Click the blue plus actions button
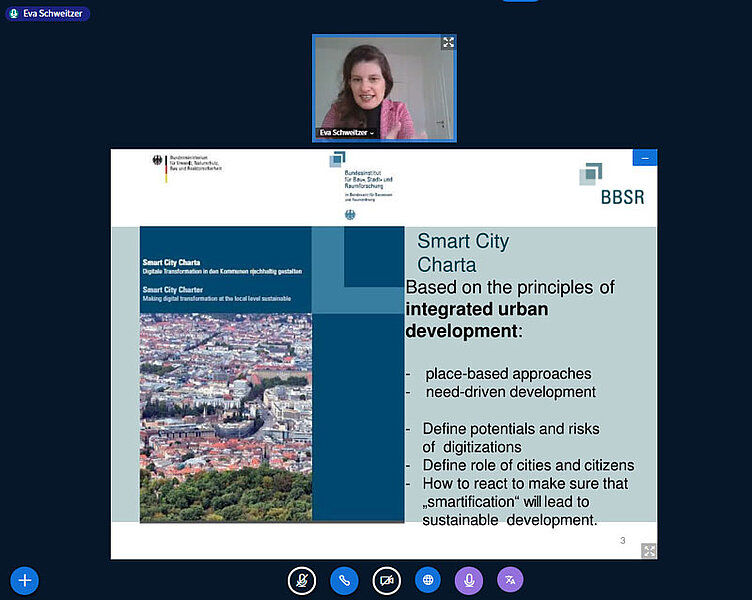The width and height of the screenshot is (752, 600). (x=24, y=580)
